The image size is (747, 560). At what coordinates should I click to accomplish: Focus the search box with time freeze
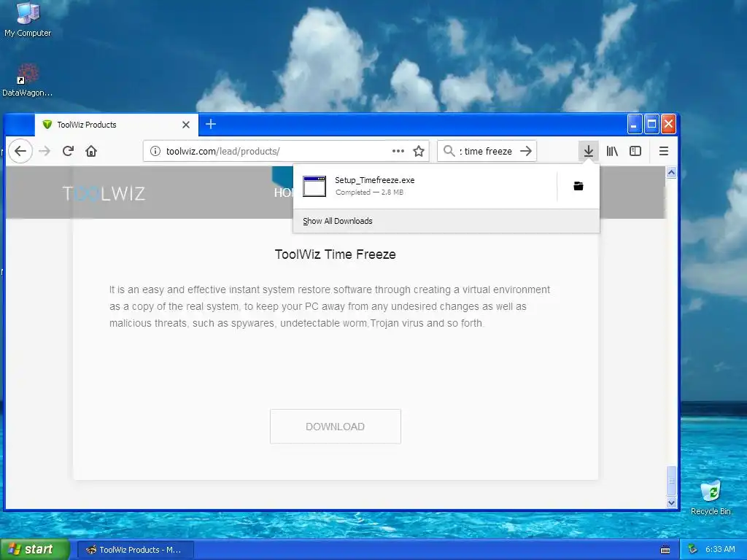click(486, 151)
